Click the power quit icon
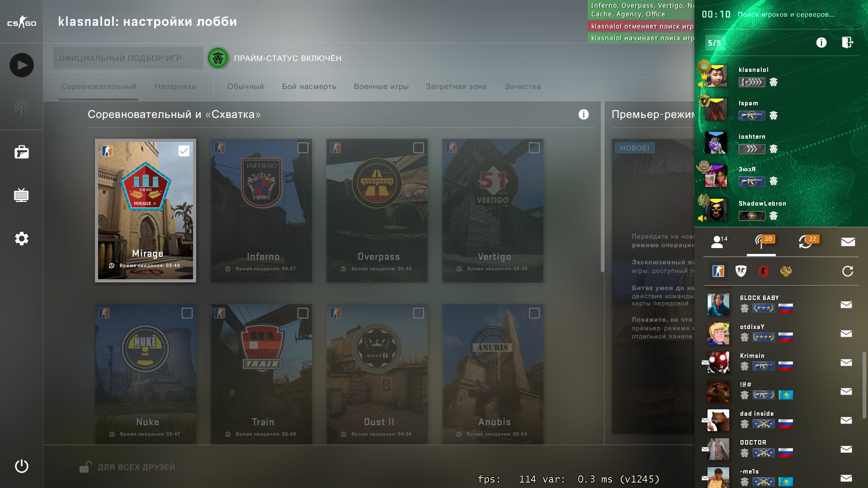 point(22,466)
